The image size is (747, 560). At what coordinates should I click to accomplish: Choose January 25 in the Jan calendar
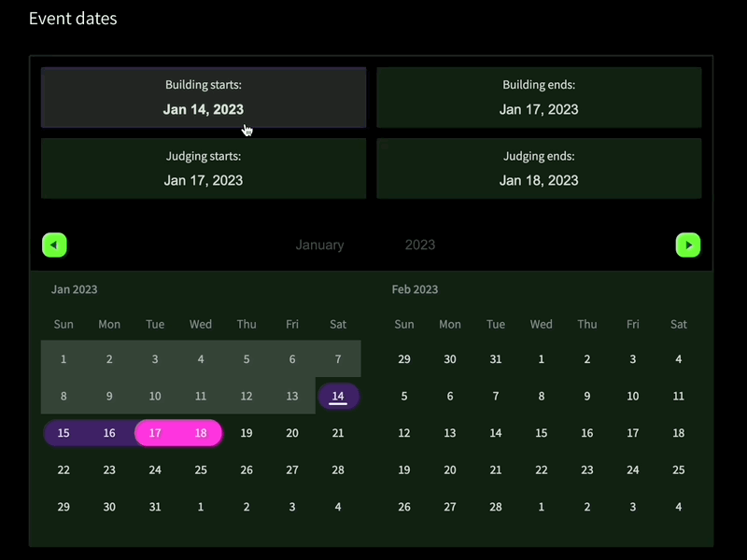201,470
